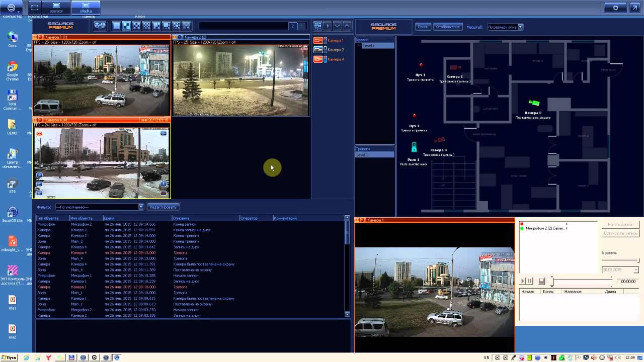The width and height of the screenshot is (644, 362).
Task: Click the Остановить запись button
Action: coord(620,233)
